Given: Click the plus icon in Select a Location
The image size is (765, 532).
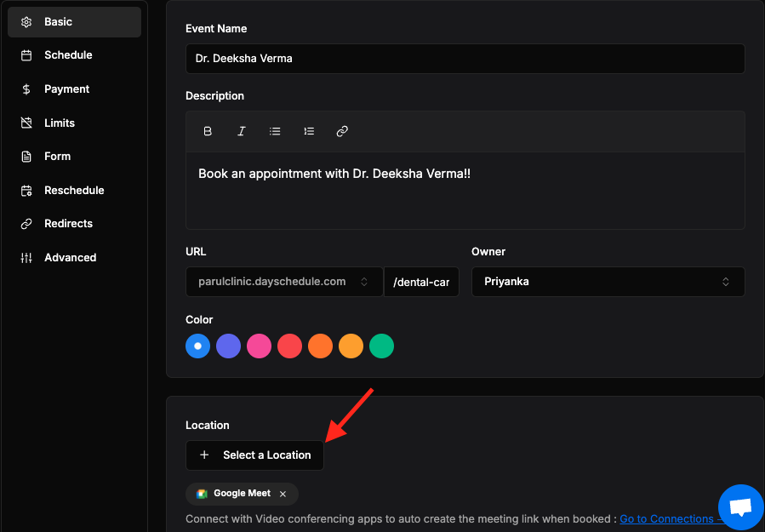Looking at the screenshot, I should (204, 455).
